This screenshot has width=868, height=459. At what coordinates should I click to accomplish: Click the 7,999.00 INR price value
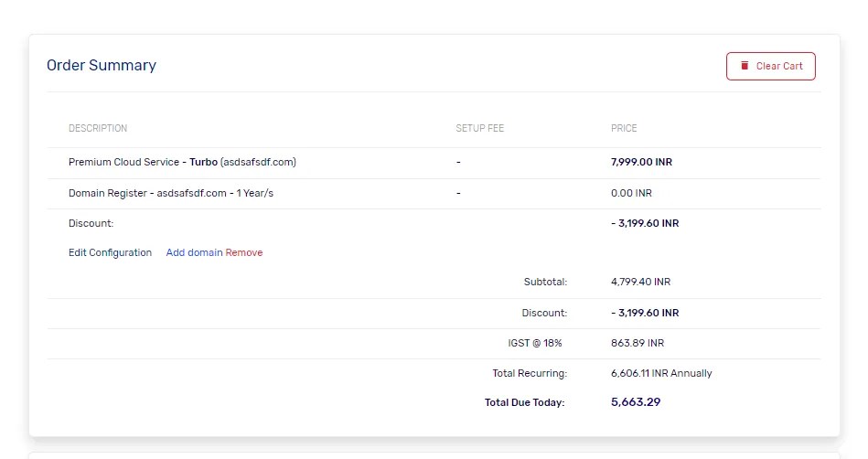coord(641,162)
